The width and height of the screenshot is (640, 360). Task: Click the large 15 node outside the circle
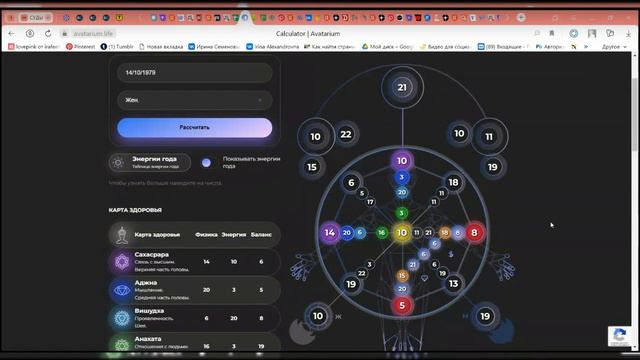[x=312, y=167]
